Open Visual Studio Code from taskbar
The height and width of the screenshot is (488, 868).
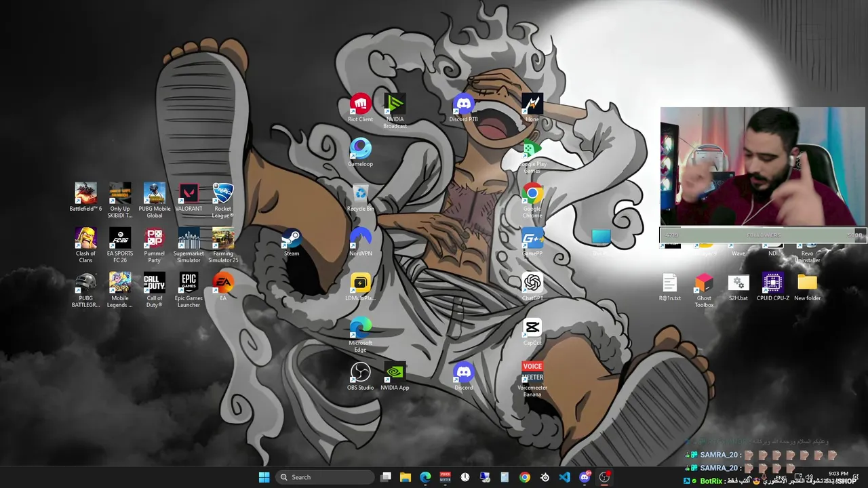click(564, 477)
